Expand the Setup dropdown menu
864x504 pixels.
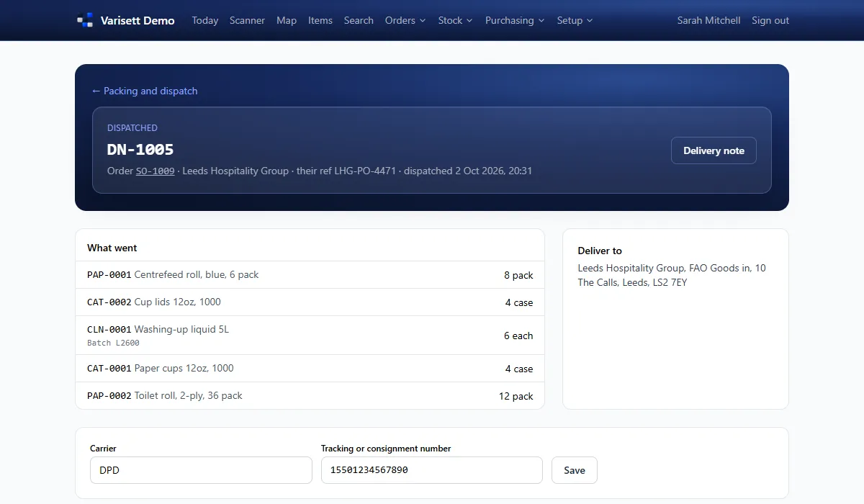pyautogui.click(x=575, y=20)
